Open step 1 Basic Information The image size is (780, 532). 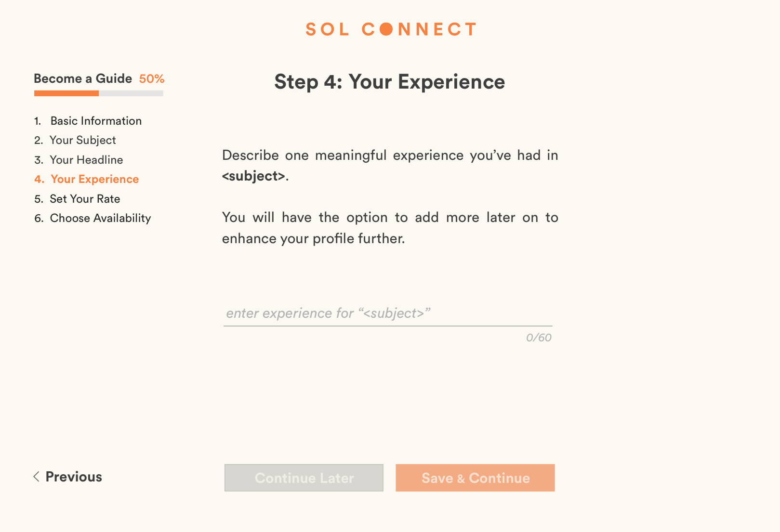coord(96,121)
